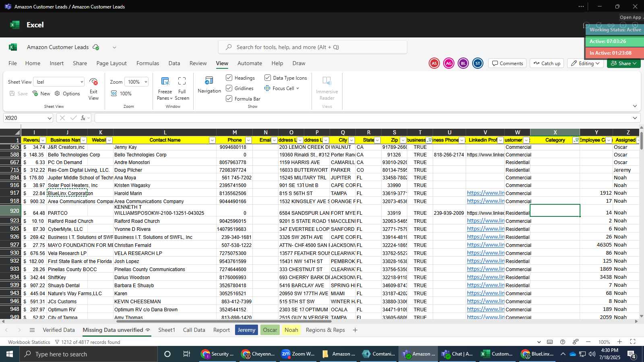
Task: Click the Cortana circle on taskbar
Action: 167,354
